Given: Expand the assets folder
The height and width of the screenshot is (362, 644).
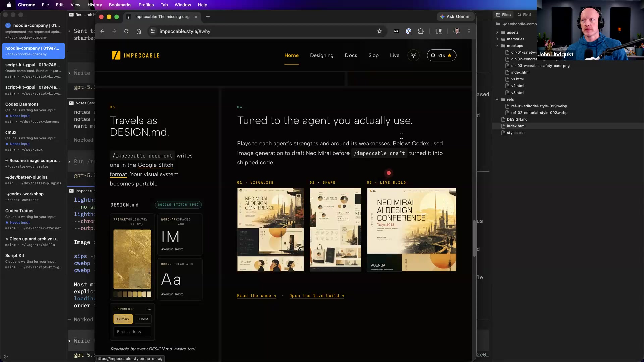Looking at the screenshot, I should click(x=497, y=32).
